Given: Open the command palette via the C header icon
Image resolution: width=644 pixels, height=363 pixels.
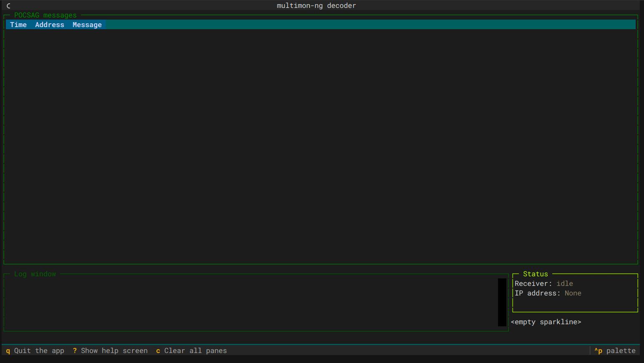Looking at the screenshot, I should click(x=8, y=5).
